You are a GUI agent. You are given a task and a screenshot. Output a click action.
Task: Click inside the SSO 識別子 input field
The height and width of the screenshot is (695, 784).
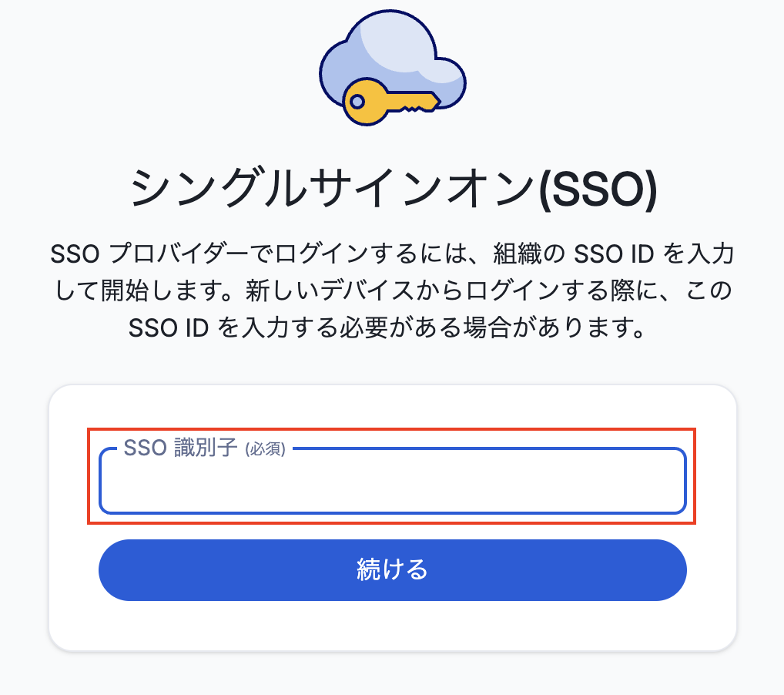[x=392, y=485]
